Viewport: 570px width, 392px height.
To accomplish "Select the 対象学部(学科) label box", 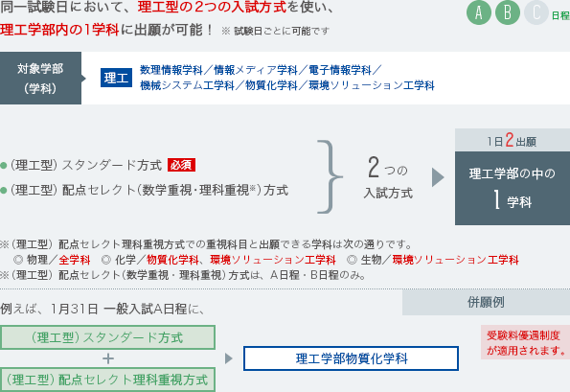I will point(40,79).
